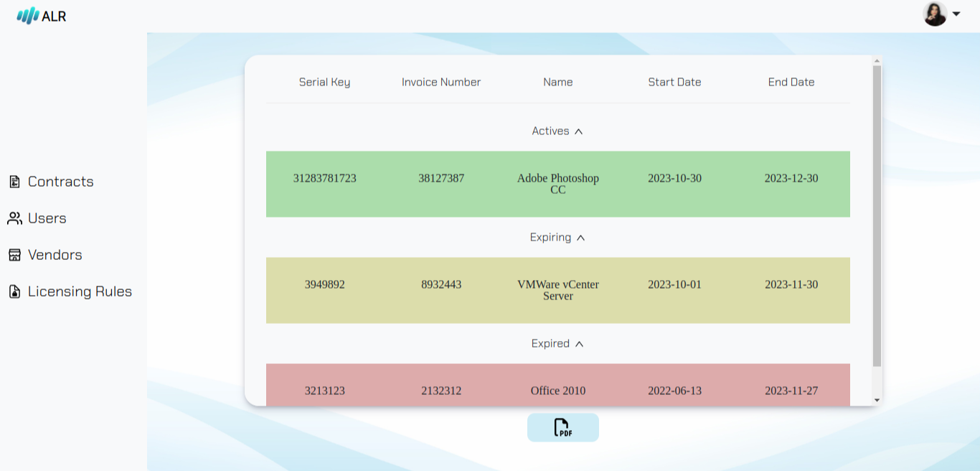Screen dimensions: 980x471
Task: Click the scrollbar down arrow
Action: coord(877,400)
